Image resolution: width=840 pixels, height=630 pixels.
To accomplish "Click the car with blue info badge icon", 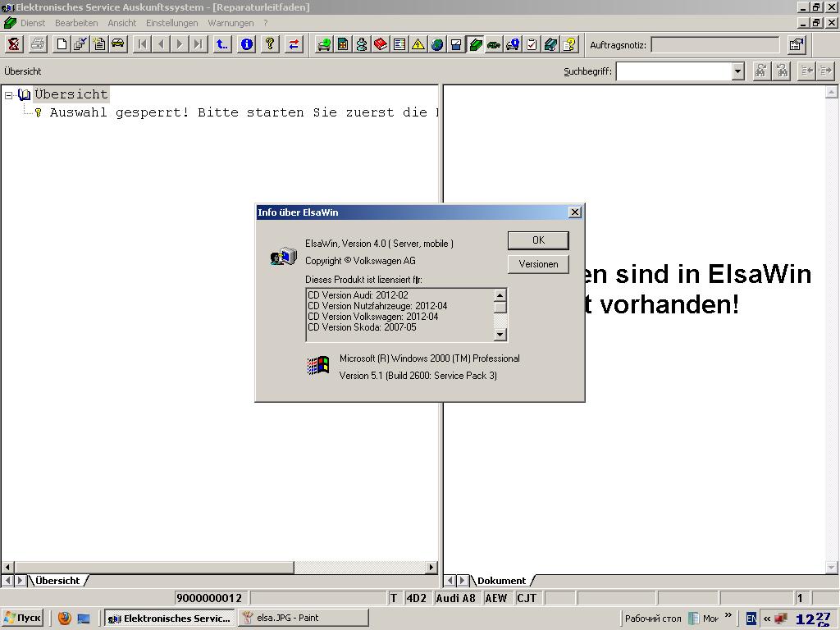I will click(512, 44).
